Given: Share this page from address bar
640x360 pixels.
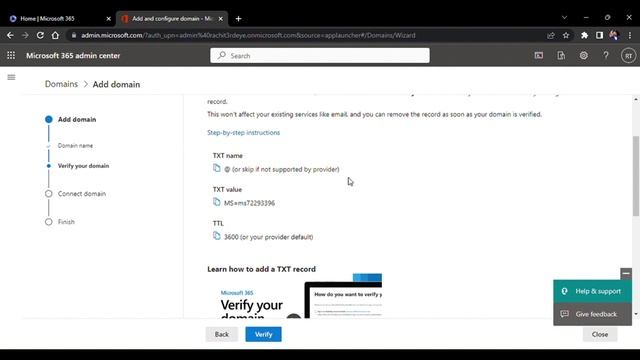Looking at the screenshot, I should pyautogui.click(x=551, y=36).
